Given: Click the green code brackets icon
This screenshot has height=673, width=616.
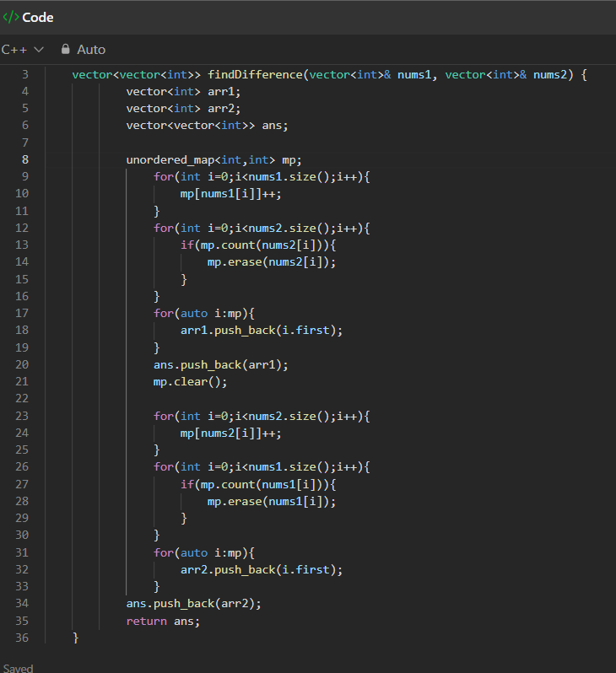Looking at the screenshot, I should (x=11, y=17).
